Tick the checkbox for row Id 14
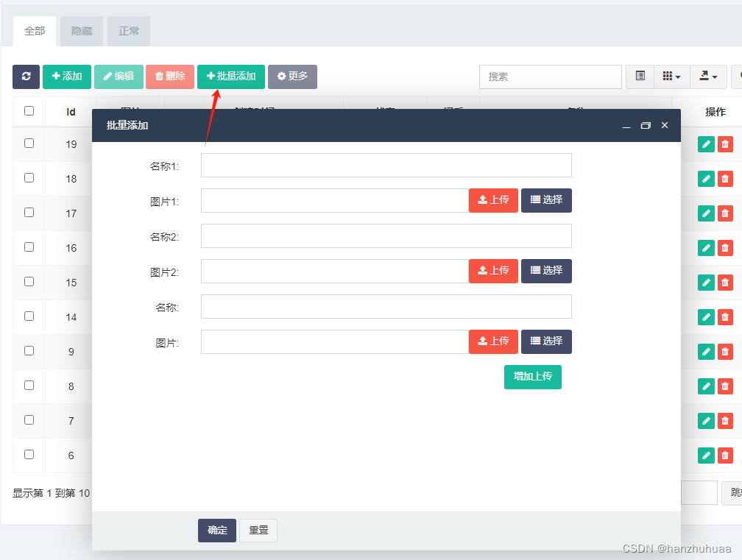The width and height of the screenshot is (742, 560). click(x=29, y=316)
